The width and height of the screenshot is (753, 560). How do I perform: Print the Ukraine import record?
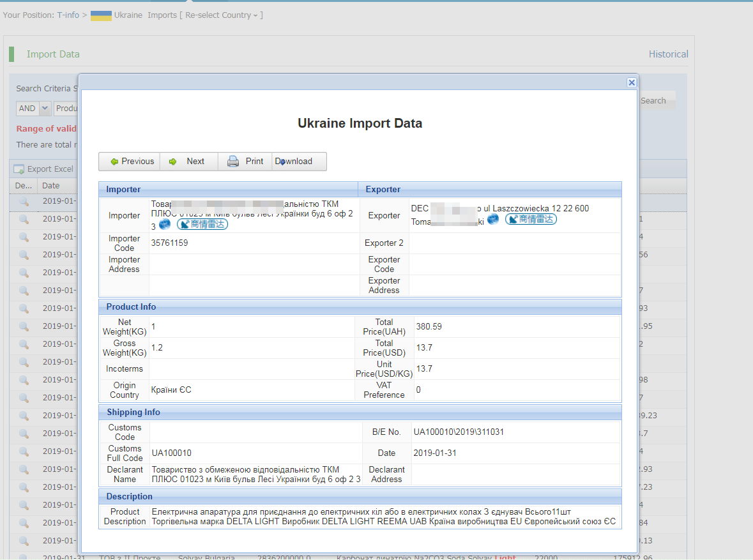click(x=245, y=162)
